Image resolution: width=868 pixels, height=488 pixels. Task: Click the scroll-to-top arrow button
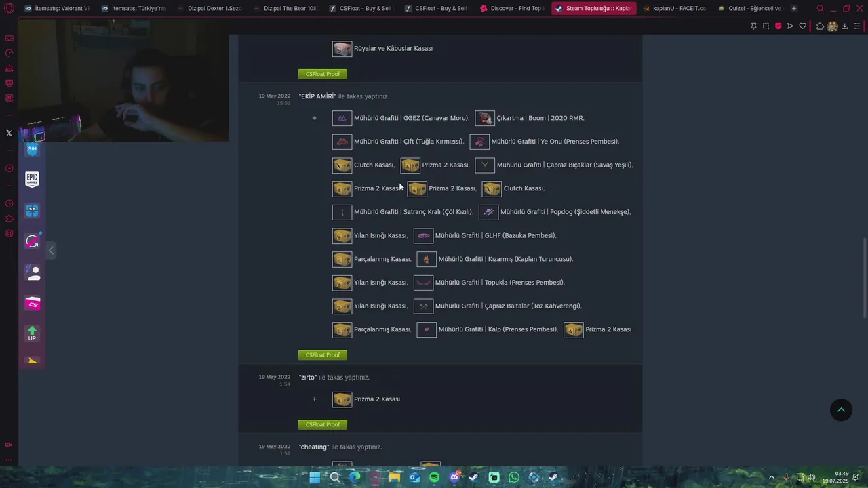(x=841, y=409)
